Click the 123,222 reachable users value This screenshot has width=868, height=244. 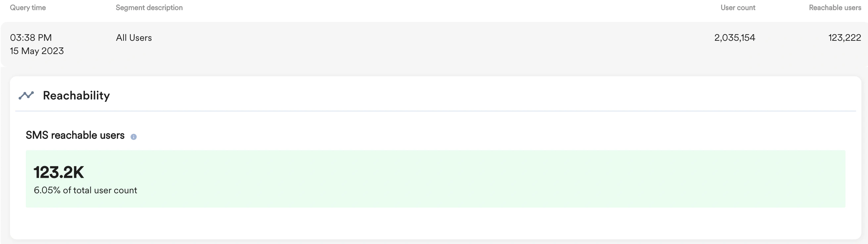845,37
